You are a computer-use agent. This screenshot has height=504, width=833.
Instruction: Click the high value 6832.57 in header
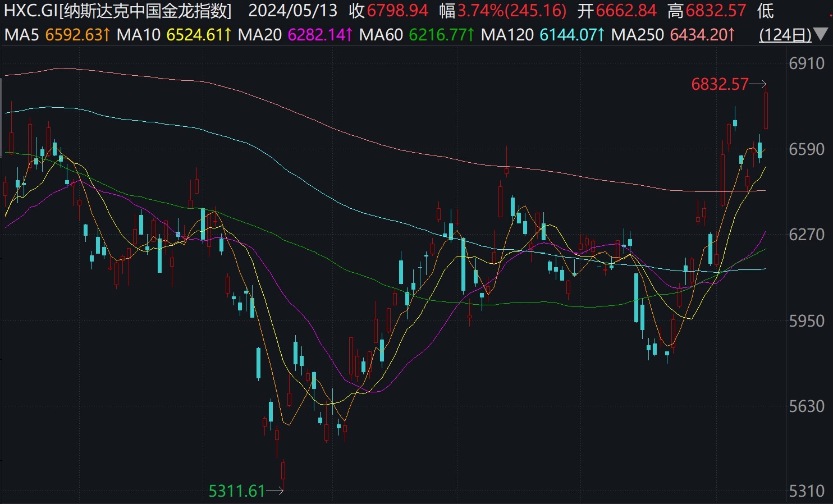716,11
